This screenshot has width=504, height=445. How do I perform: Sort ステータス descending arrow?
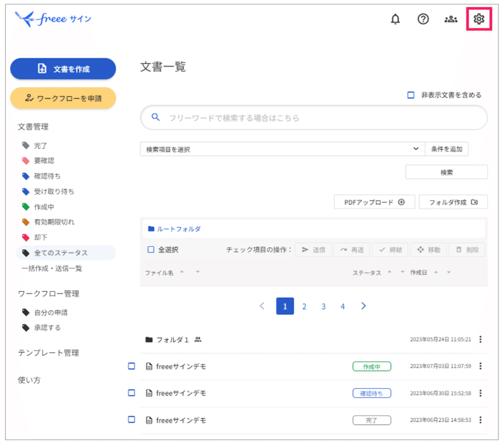(402, 272)
